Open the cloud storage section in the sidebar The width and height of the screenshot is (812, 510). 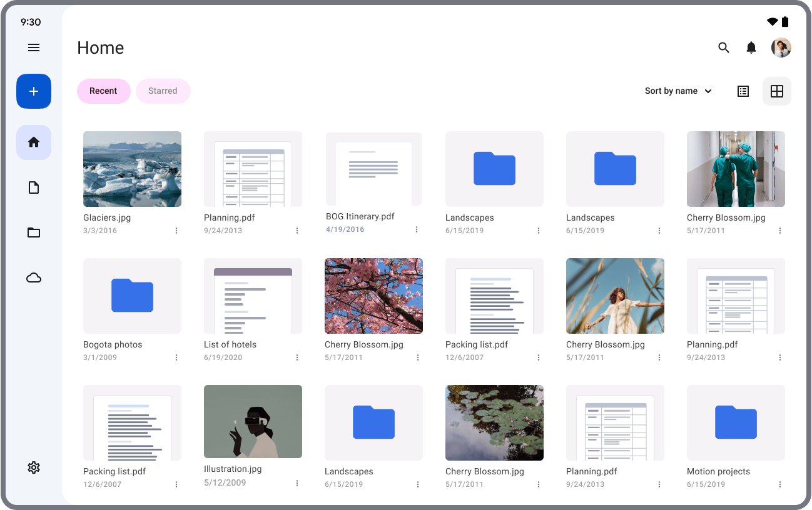34,277
